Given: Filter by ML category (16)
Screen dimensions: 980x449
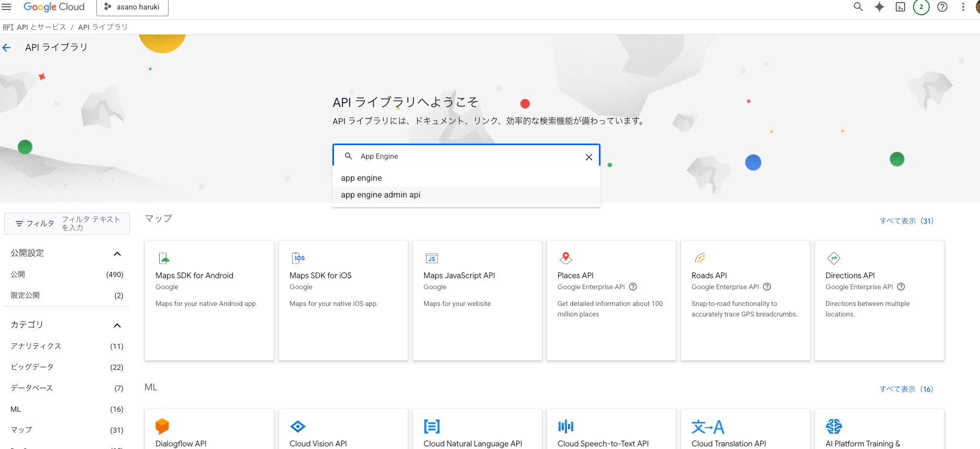Looking at the screenshot, I should [67, 409].
